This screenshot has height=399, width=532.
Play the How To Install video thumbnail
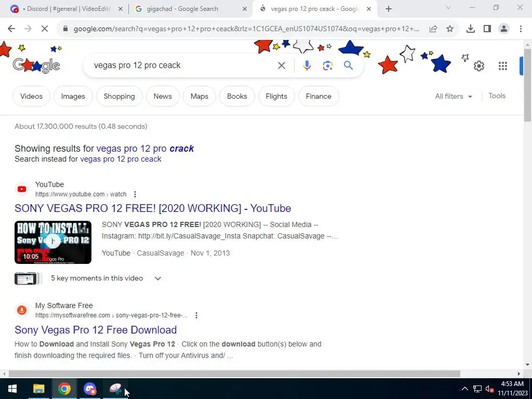(x=53, y=242)
